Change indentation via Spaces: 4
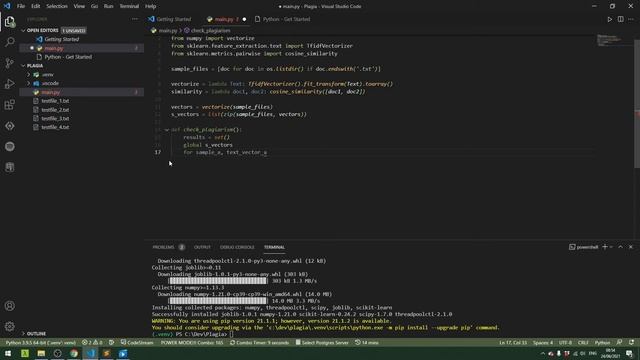 (542, 342)
